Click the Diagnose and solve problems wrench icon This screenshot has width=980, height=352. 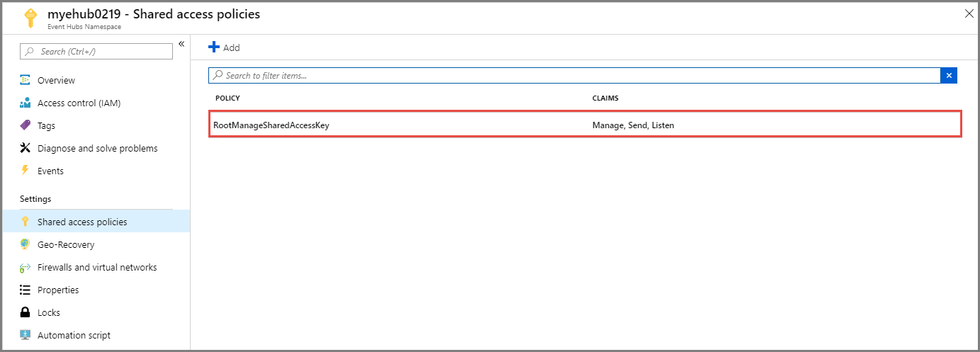(26, 148)
